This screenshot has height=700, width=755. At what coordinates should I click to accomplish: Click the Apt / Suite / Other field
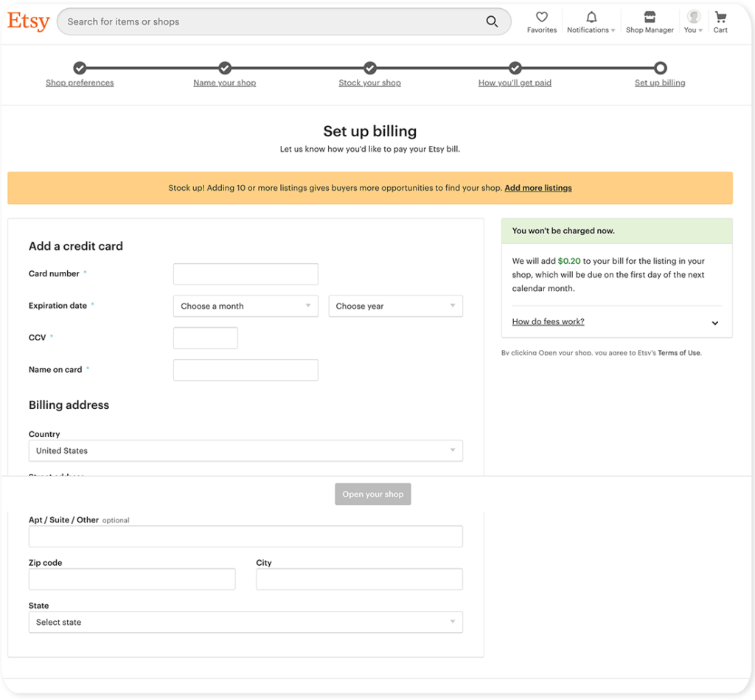246,536
